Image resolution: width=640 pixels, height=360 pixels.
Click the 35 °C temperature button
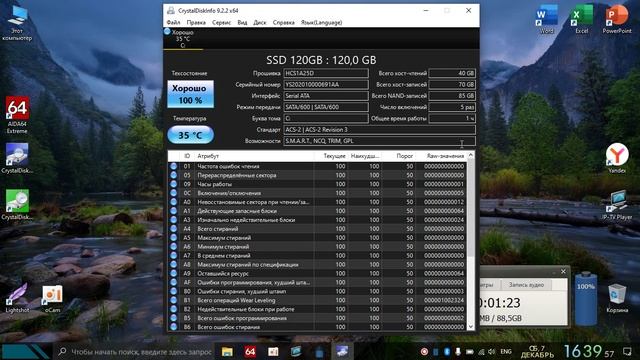click(190, 135)
